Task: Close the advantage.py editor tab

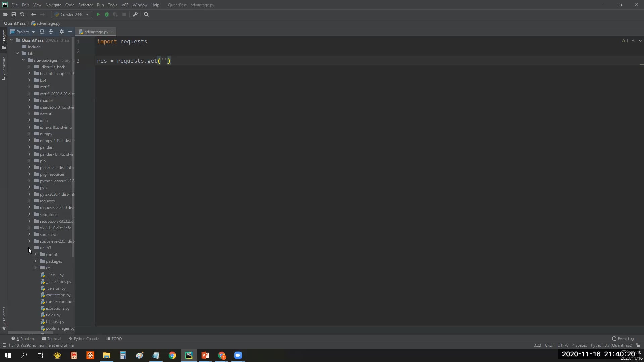Action: click(x=112, y=32)
